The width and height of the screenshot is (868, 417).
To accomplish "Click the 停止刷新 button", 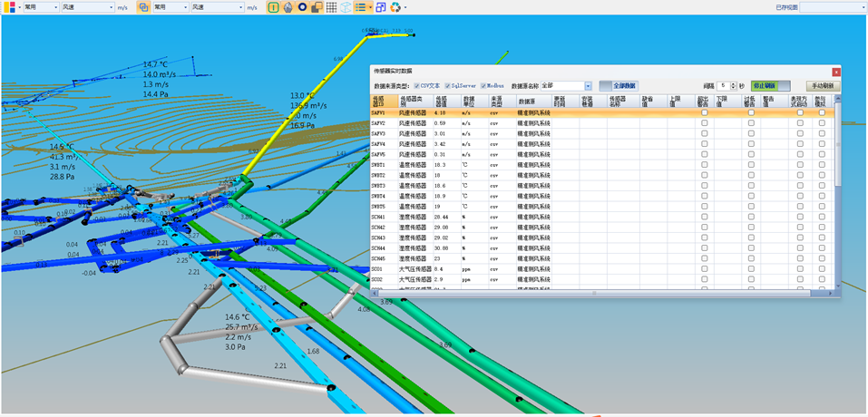I will pyautogui.click(x=765, y=86).
